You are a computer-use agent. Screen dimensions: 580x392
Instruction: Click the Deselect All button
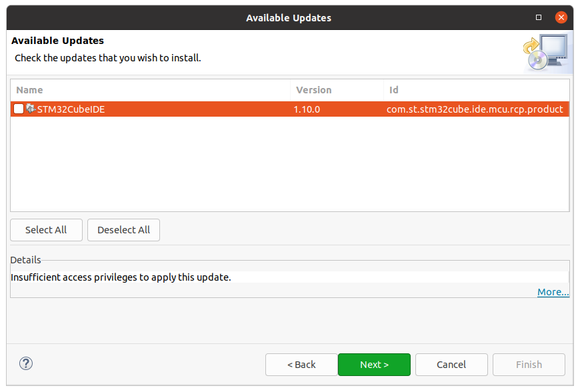click(123, 230)
